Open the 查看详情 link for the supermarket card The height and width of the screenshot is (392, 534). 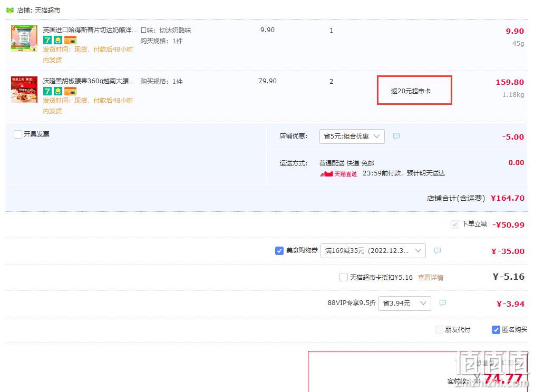tap(431, 278)
